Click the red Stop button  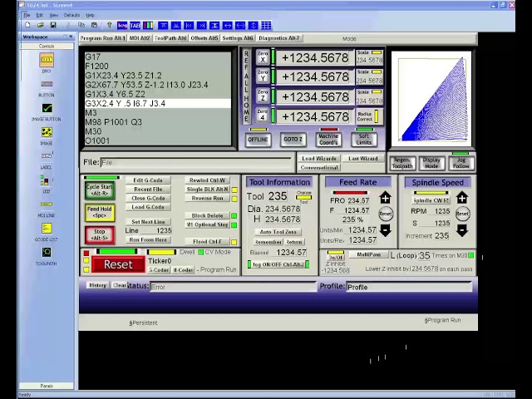pos(100,234)
